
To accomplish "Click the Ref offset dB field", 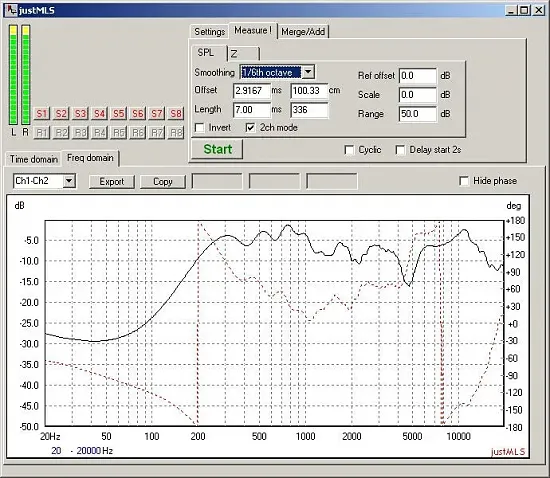I will click(418, 76).
